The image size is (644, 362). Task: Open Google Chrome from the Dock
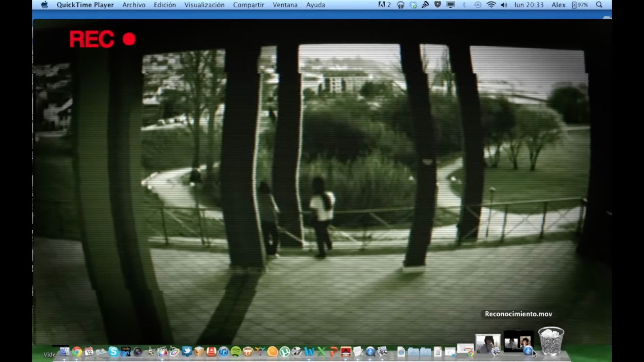(x=77, y=352)
